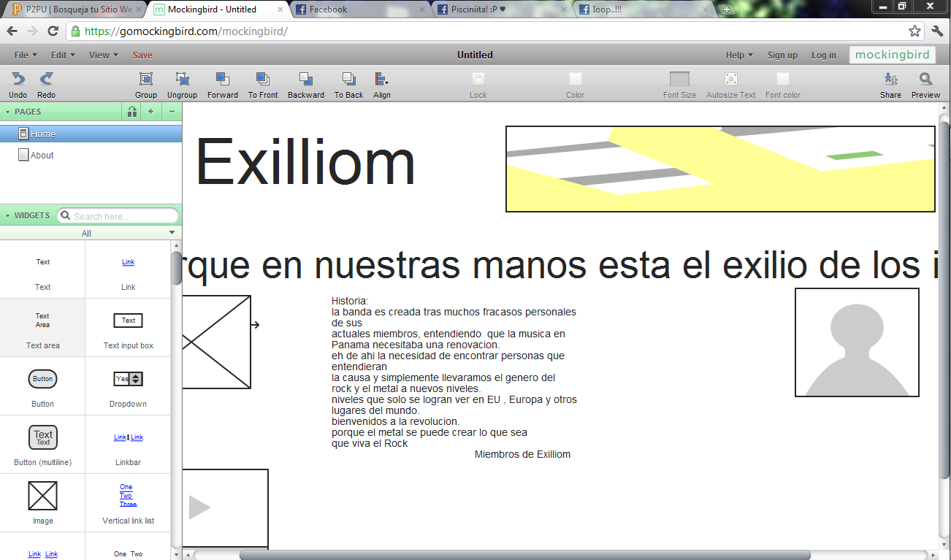Collapse the PAGES panel

click(x=8, y=112)
